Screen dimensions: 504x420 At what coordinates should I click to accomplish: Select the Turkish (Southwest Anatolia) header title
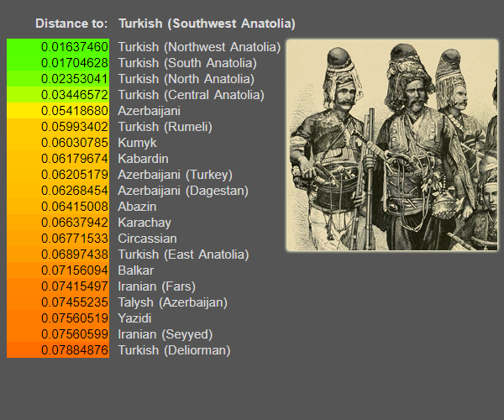tap(207, 24)
